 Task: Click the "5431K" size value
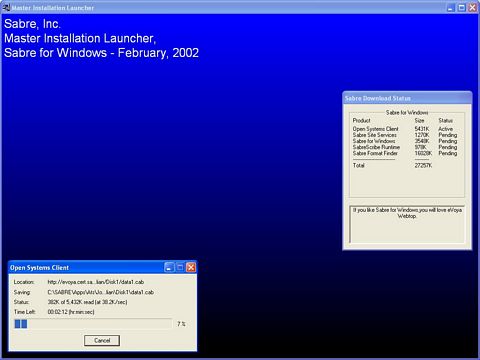pyautogui.click(x=422, y=129)
